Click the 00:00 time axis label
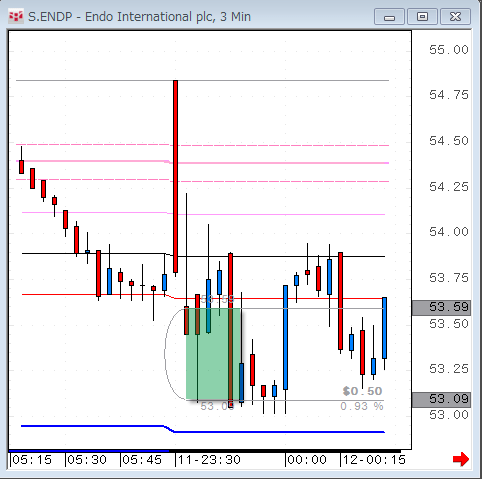The width and height of the screenshot is (482, 479). [307, 460]
